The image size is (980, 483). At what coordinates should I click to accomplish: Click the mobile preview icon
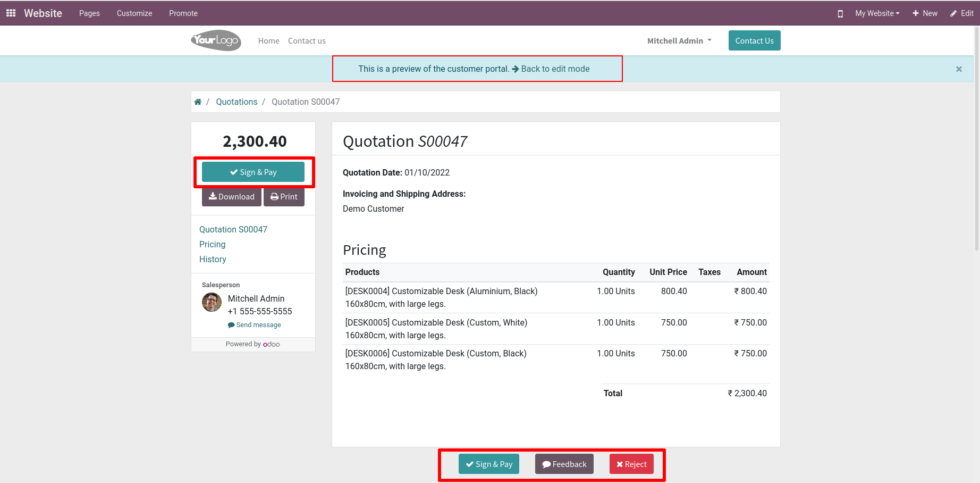coord(840,13)
